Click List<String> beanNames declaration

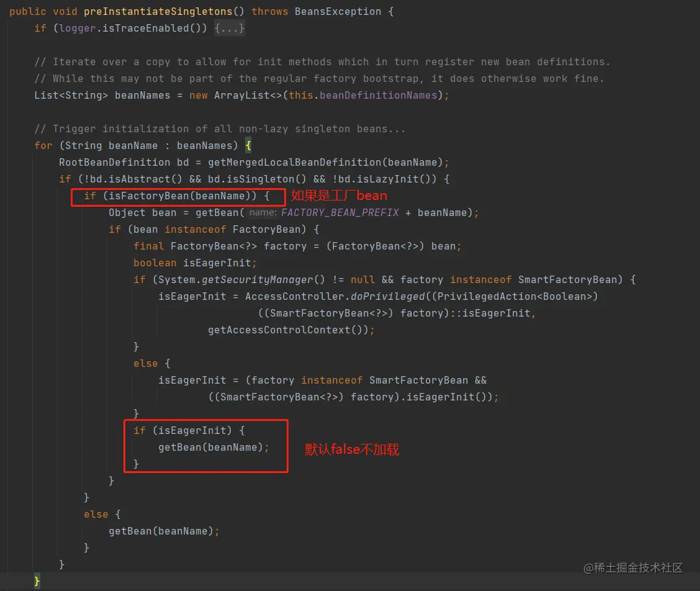(x=102, y=95)
